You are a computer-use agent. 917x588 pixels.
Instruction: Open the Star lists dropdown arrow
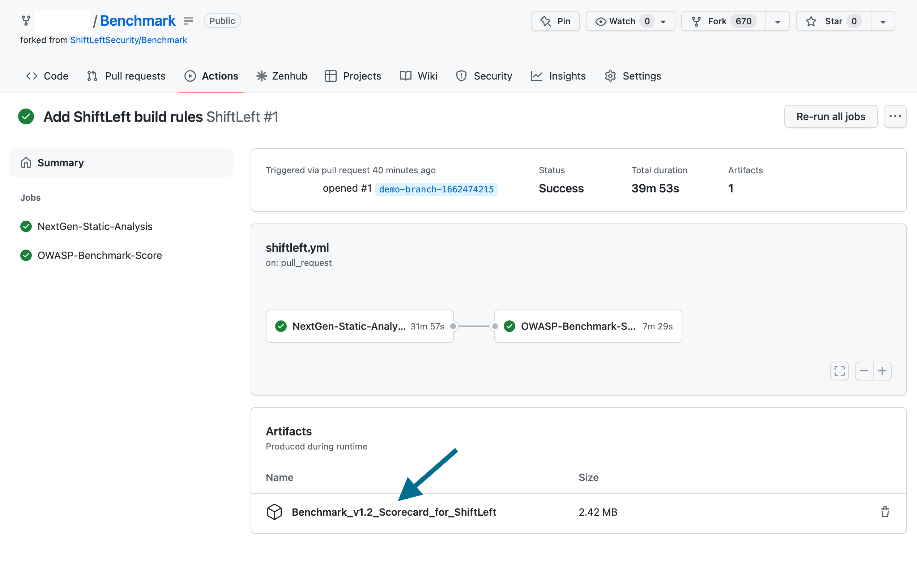click(883, 22)
